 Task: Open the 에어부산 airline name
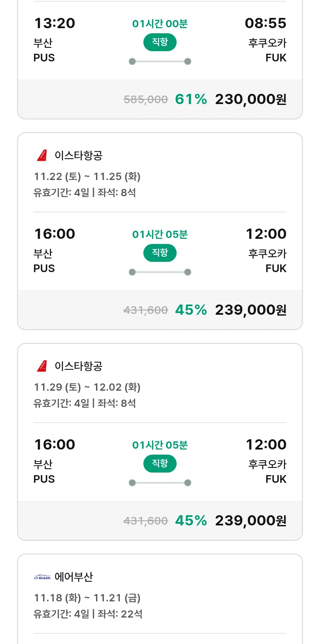74,577
